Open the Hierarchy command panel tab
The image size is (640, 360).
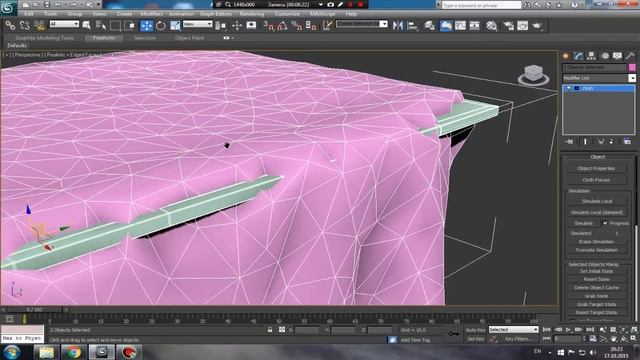(x=591, y=56)
